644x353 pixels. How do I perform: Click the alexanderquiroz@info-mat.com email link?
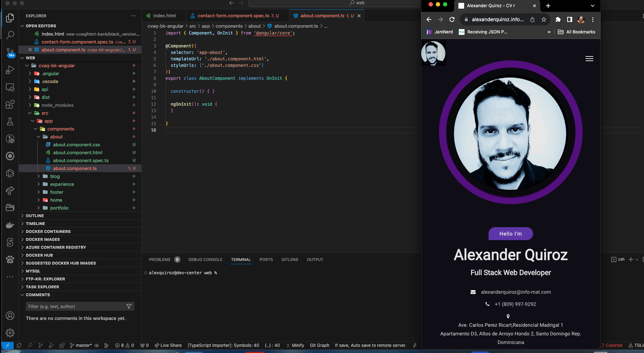[515, 292]
